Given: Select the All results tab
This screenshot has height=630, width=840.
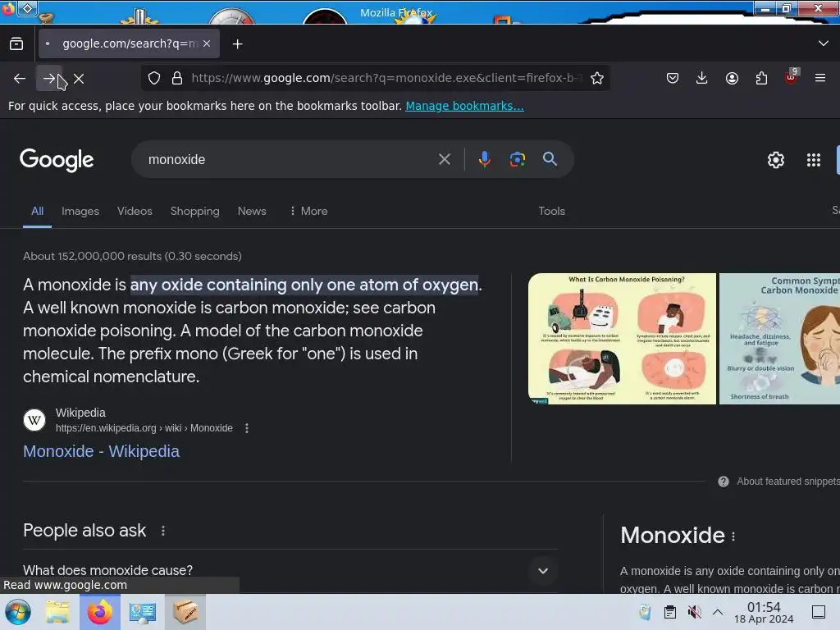Looking at the screenshot, I should tap(37, 211).
